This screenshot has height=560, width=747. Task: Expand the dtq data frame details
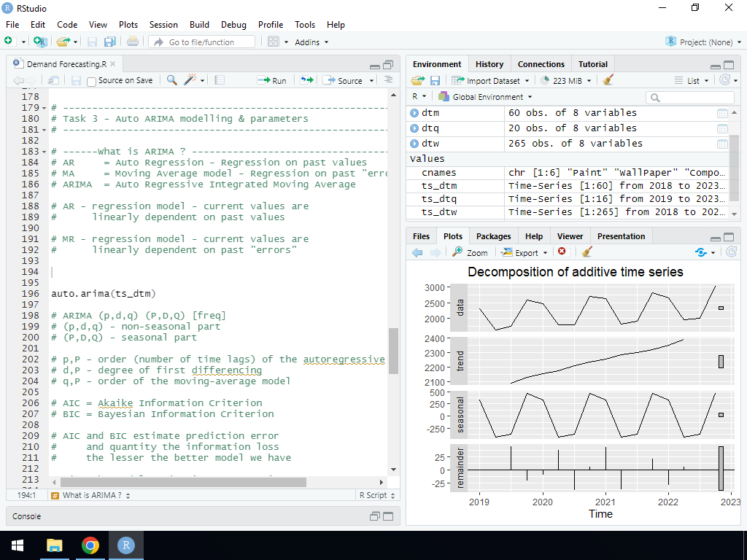click(414, 128)
